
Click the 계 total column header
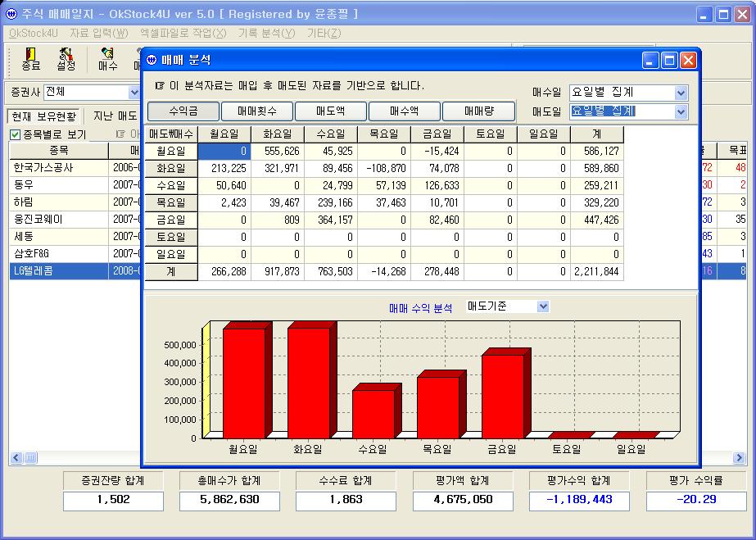(x=597, y=134)
